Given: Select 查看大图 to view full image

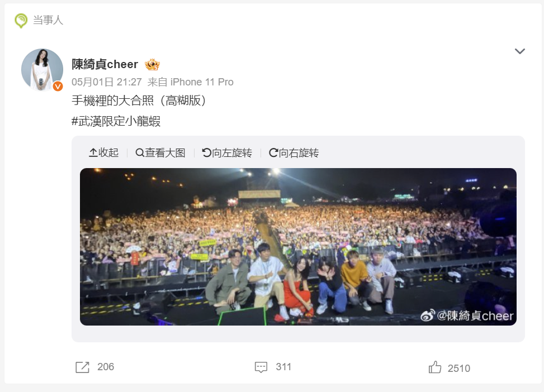Looking at the screenshot, I should tap(160, 152).
